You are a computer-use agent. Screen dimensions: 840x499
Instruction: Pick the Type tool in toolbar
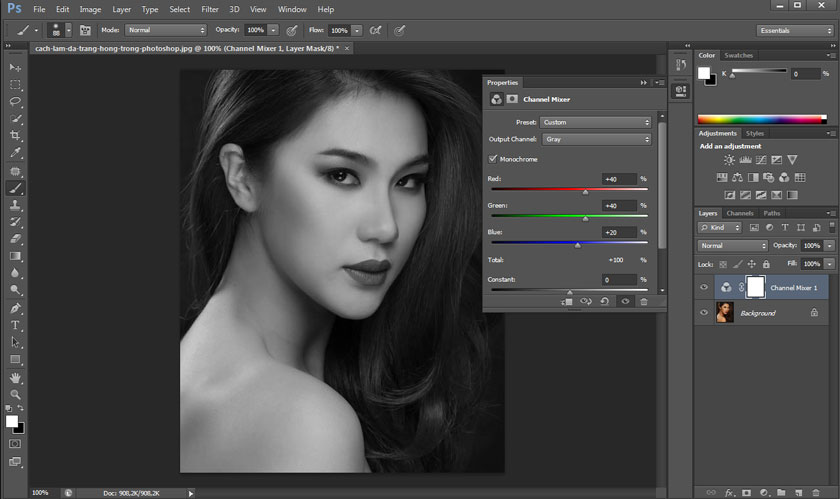pyautogui.click(x=15, y=324)
